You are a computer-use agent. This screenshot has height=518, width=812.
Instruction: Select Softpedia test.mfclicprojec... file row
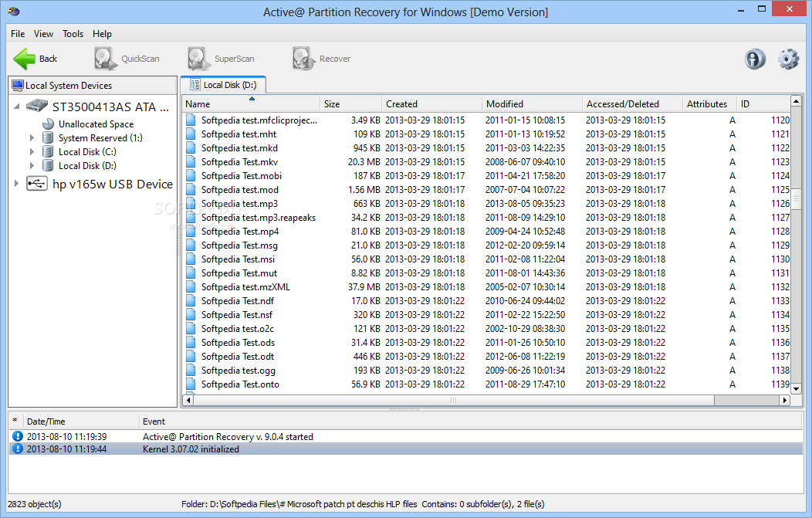tap(487, 120)
